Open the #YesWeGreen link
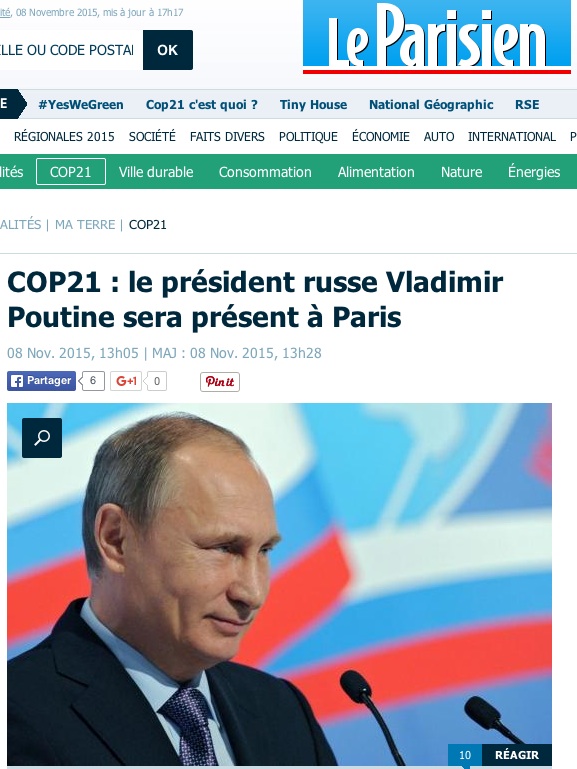 tap(81, 104)
